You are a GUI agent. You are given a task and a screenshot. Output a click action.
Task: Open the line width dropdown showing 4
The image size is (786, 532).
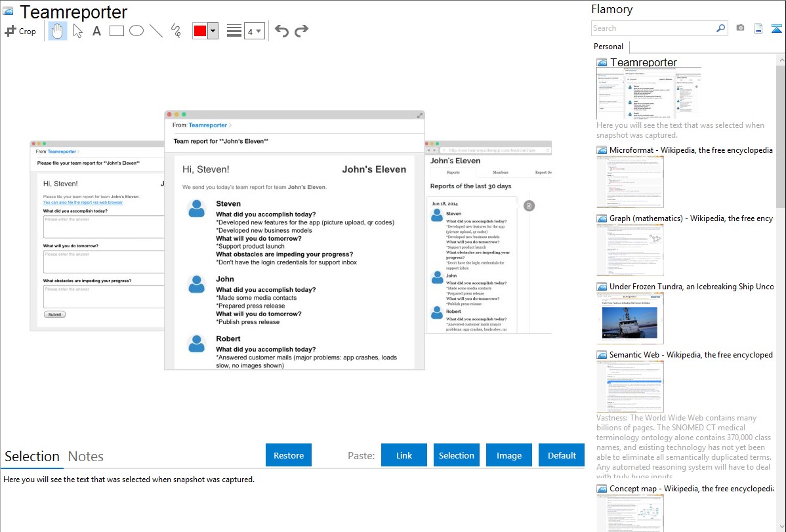[x=255, y=31]
